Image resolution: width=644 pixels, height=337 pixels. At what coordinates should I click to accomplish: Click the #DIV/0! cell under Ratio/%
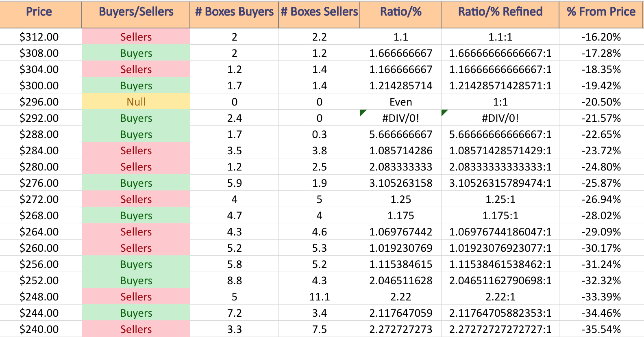(400, 118)
